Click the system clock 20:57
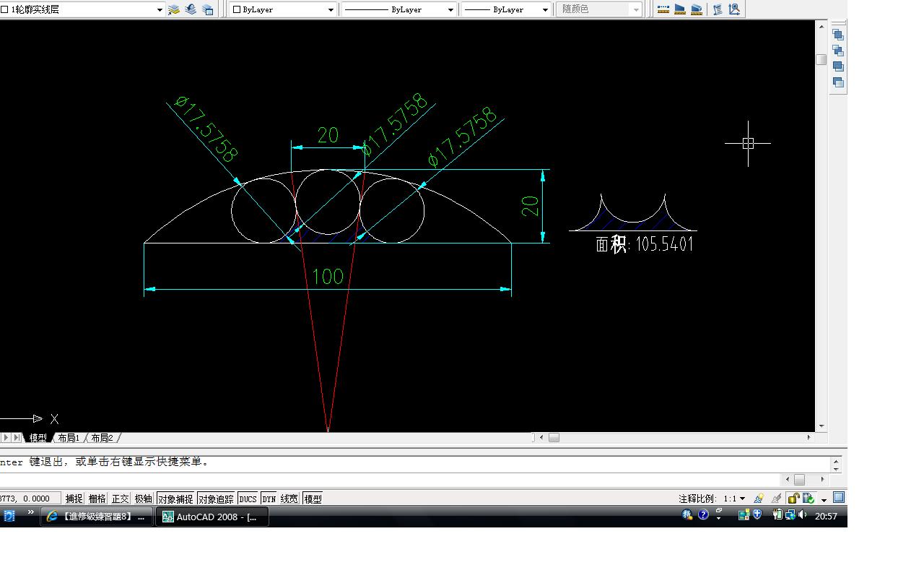Image resolution: width=924 pixels, height=578 pixels. pos(826,516)
